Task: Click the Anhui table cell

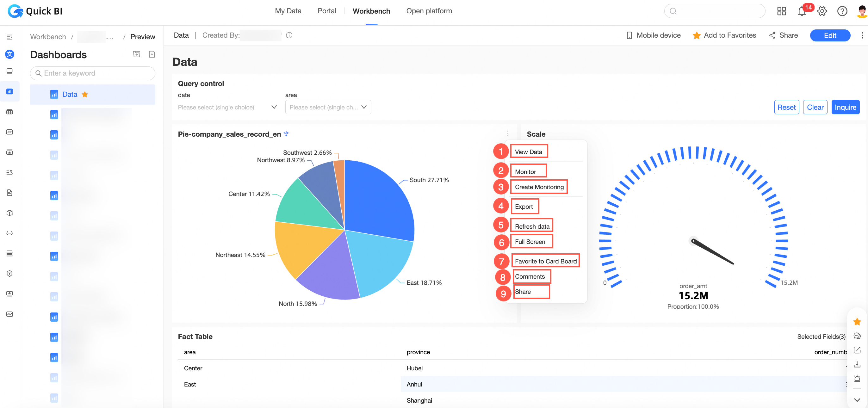Action: [414, 384]
